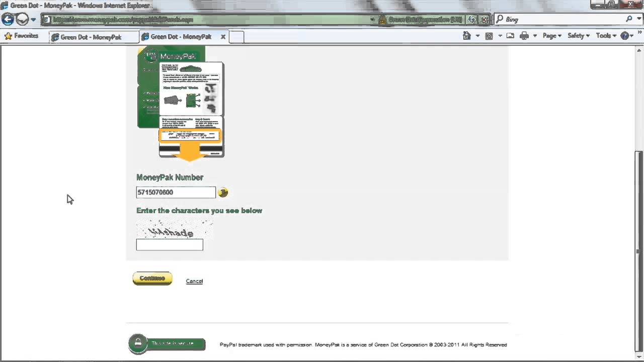Switch to the first Green Dot - MoneyPak tab

(x=94, y=37)
